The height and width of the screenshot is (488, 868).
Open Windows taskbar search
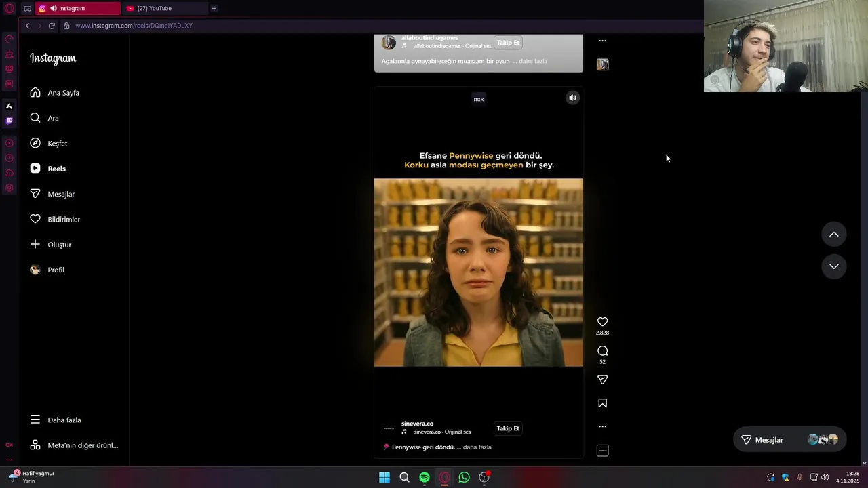coord(404,477)
